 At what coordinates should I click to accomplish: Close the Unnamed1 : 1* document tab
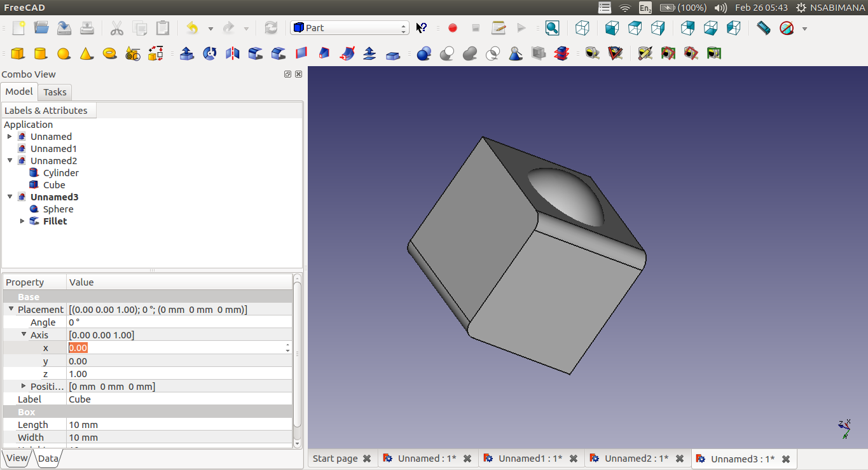pyautogui.click(x=574, y=459)
